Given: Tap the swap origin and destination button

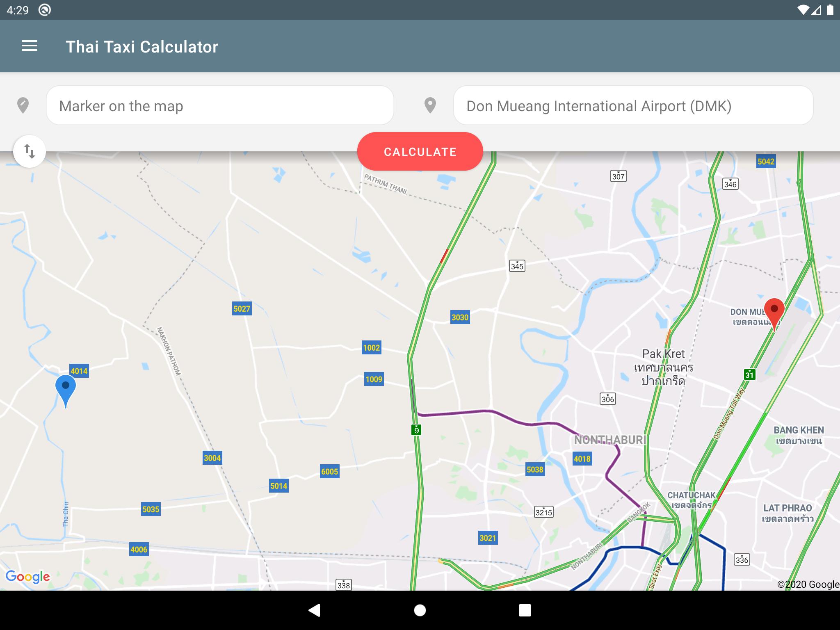Looking at the screenshot, I should [30, 151].
